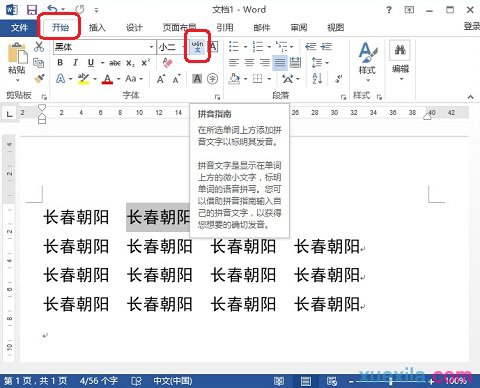This screenshot has height=388, width=480.
Task: Decrease paragraph indent
Action: [311, 46]
